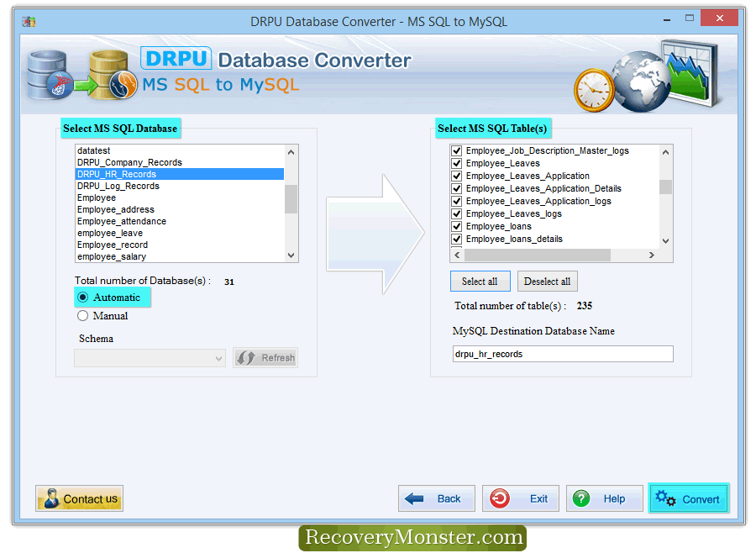
Task: Toggle Employee_loans_details checkbox
Action: (457, 239)
